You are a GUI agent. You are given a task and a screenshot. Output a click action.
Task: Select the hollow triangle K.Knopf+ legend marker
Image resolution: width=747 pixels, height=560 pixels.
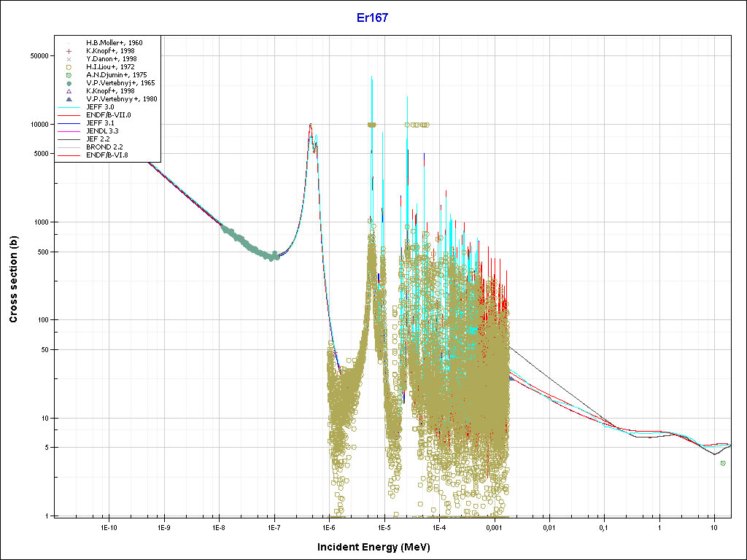tap(69, 91)
